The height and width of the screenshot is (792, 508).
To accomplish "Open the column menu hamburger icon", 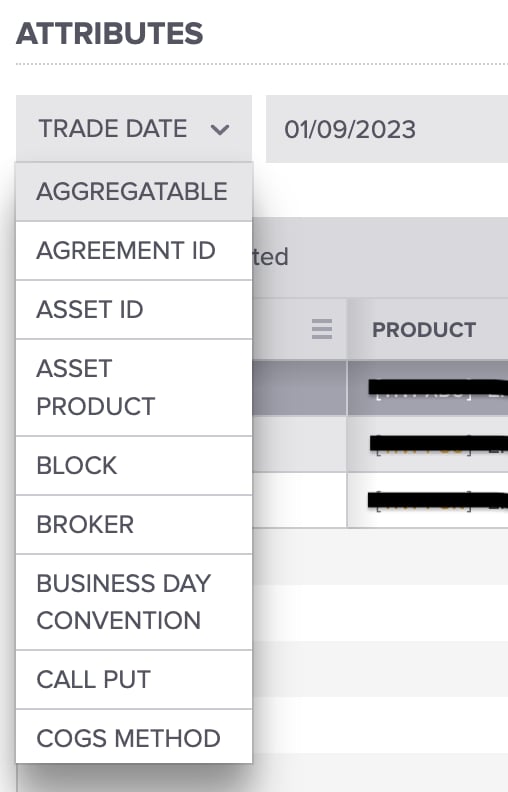I will [x=322, y=329].
